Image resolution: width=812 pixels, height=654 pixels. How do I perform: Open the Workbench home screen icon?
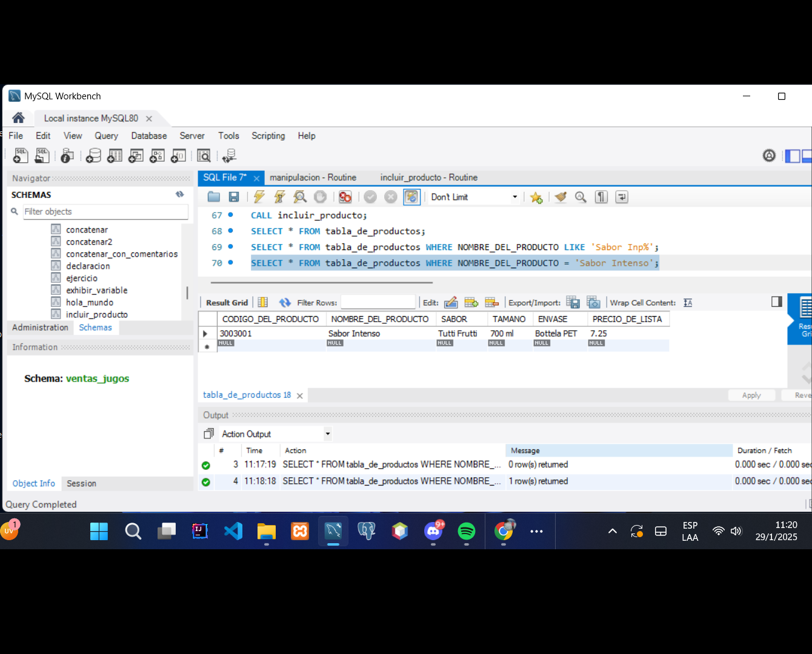(x=18, y=118)
